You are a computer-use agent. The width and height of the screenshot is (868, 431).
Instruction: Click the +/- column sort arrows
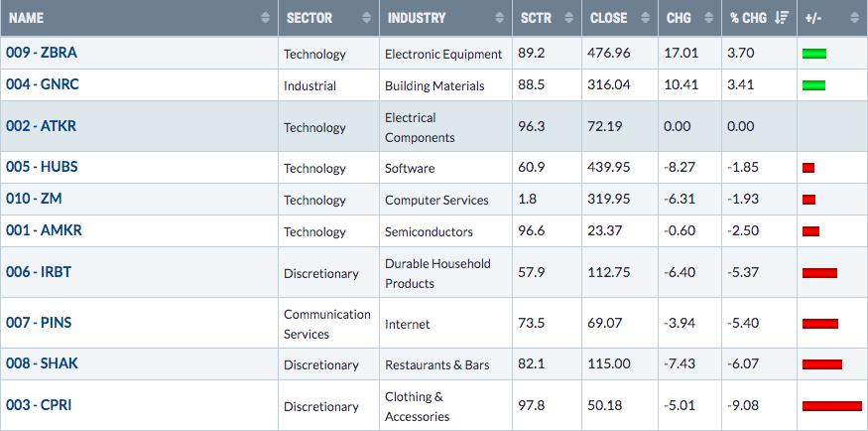[855, 18]
